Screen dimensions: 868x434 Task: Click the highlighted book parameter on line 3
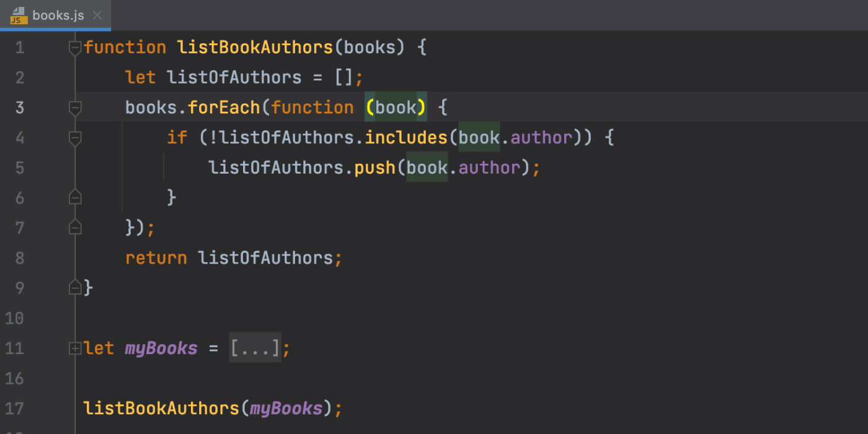coord(396,108)
